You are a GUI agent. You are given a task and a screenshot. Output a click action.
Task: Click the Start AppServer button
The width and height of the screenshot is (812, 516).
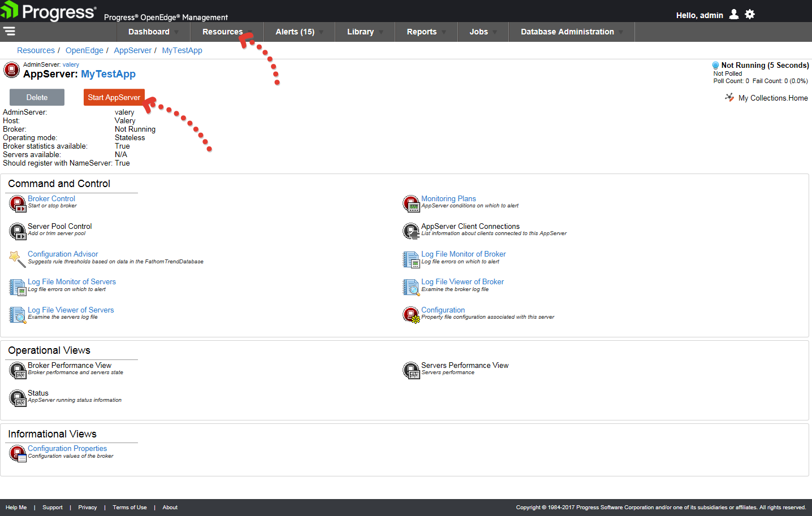click(x=114, y=97)
